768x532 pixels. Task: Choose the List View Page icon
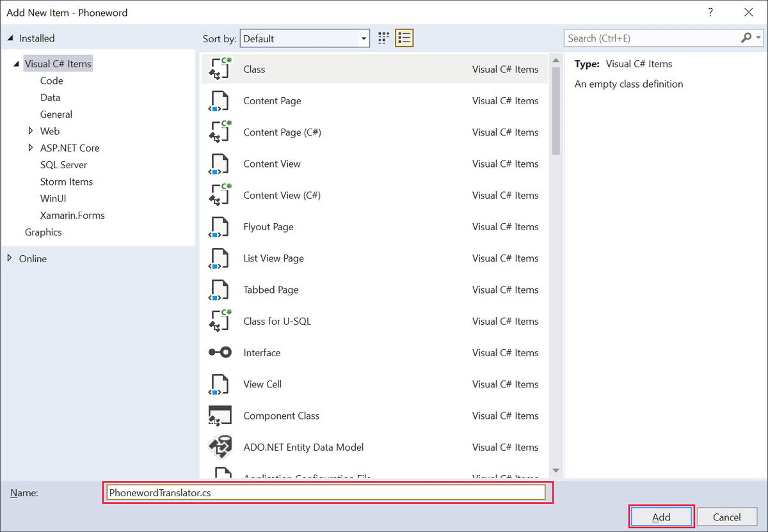click(x=219, y=258)
